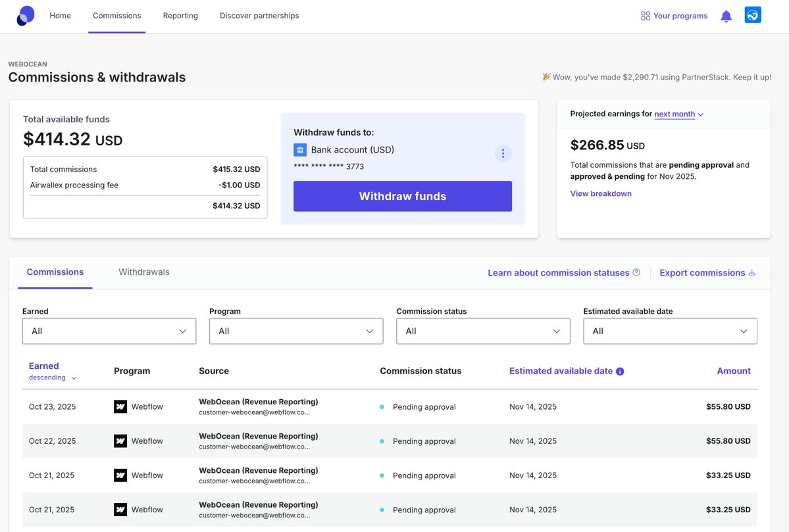
Task: Click the status dot in Oct 23 row
Action: tap(382, 407)
